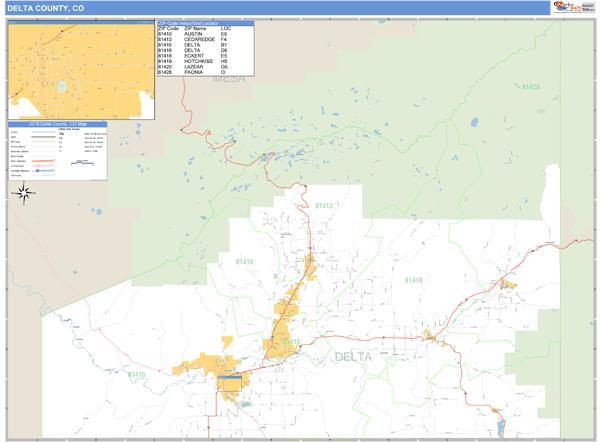Click the DELTA COUNTY, CO title banner
Screen dimensions: 600x442
point(277,8)
